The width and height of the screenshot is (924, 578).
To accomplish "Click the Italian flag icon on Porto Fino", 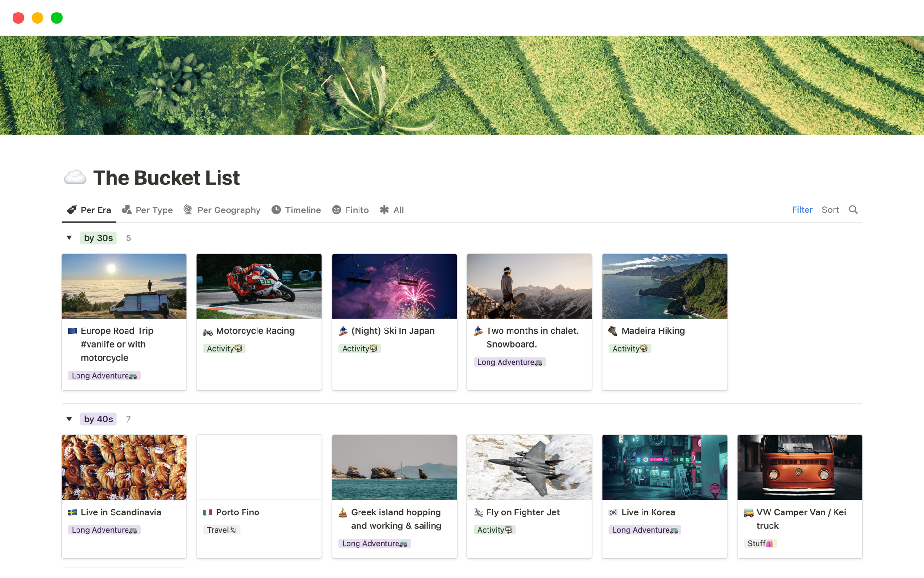I will [207, 512].
